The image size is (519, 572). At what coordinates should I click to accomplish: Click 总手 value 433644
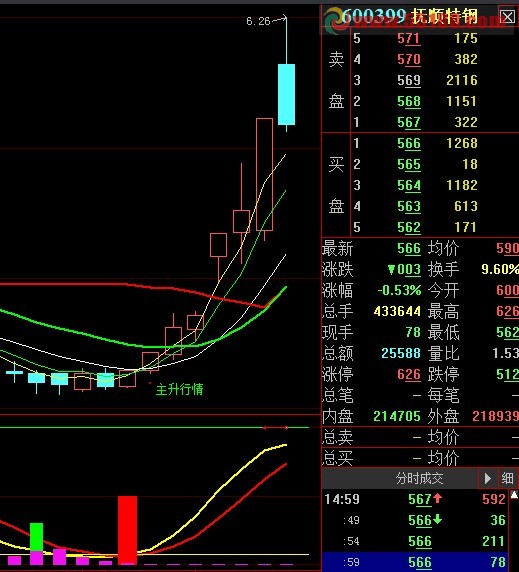coord(397,312)
